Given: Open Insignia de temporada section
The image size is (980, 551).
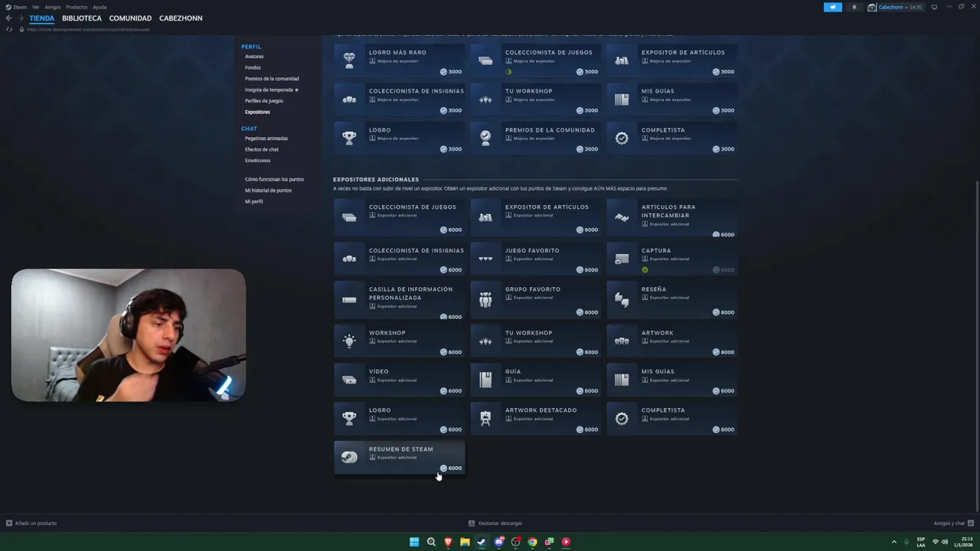Looking at the screenshot, I should [272, 90].
